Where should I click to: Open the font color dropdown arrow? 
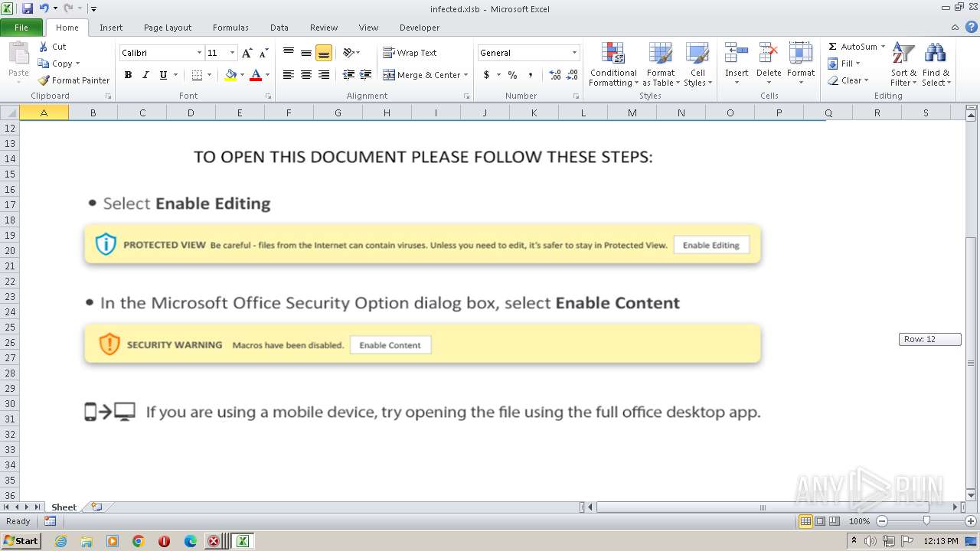(267, 75)
